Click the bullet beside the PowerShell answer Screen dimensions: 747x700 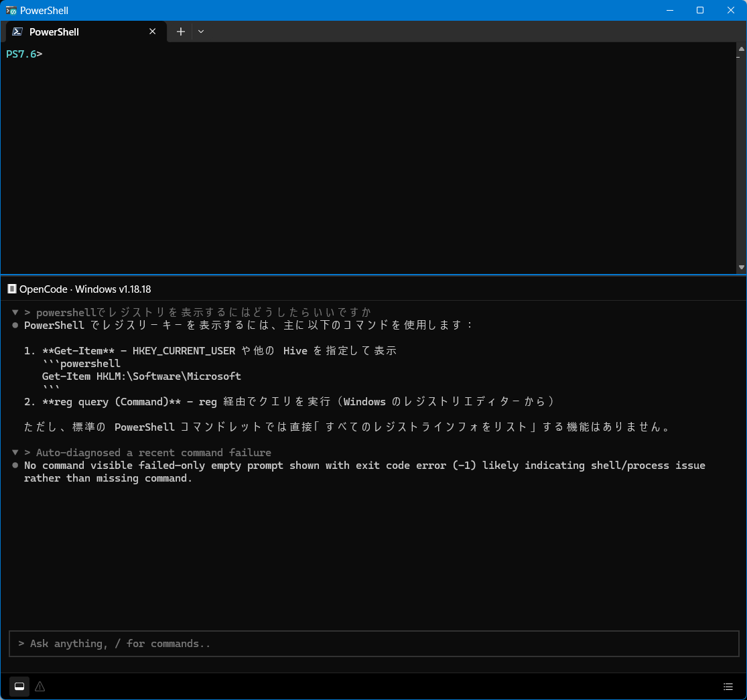click(15, 326)
